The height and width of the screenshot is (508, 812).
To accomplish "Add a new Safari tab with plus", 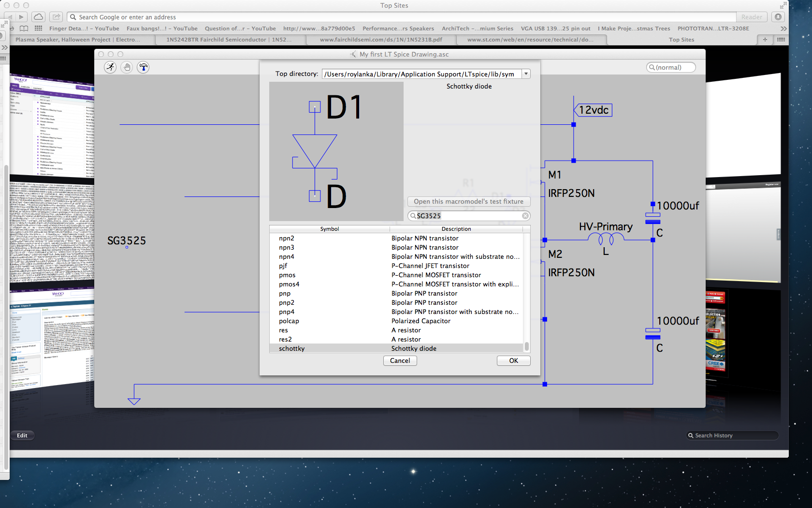I will [x=765, y=40].
